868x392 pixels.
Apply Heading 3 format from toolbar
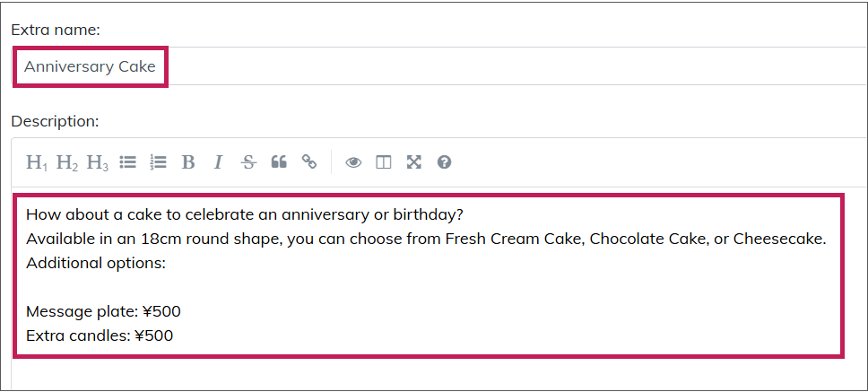coord(98,162)
